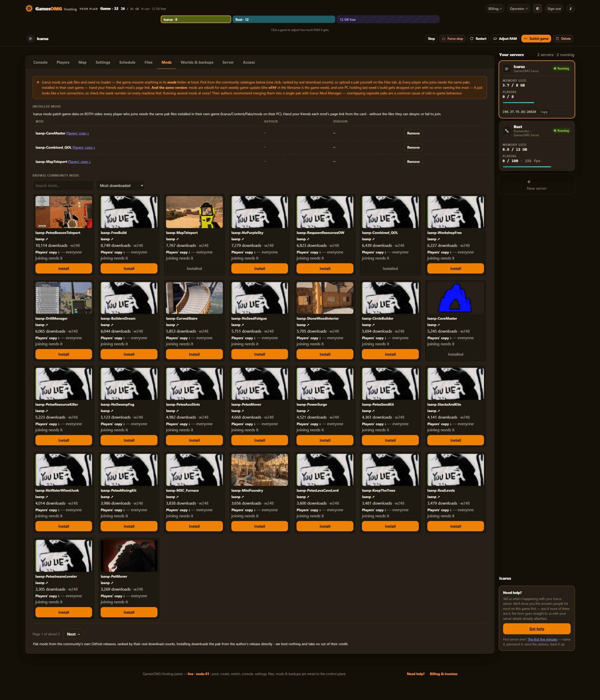
Task: Open Billing & invoices footer link
Action: [x=443, y=674]
